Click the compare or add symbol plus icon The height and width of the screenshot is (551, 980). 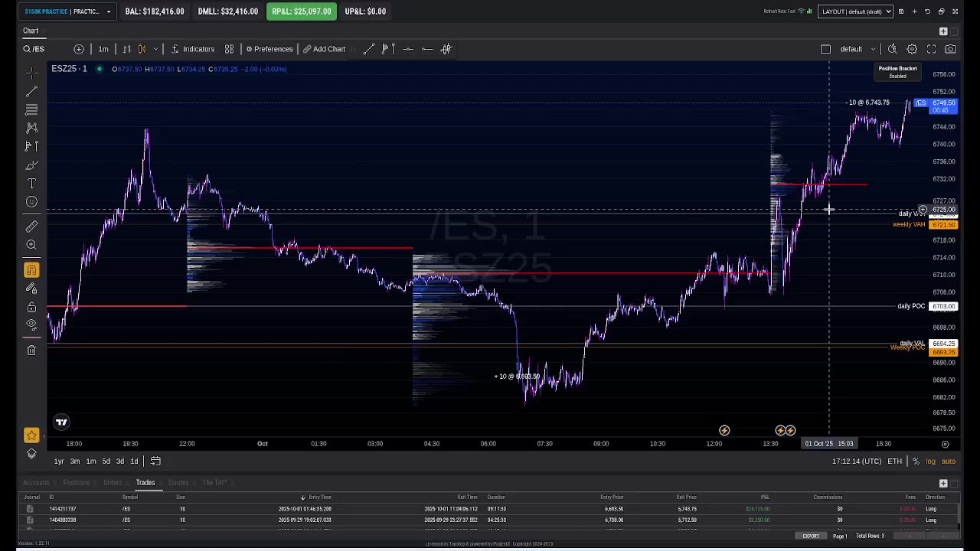click(79, 49)
